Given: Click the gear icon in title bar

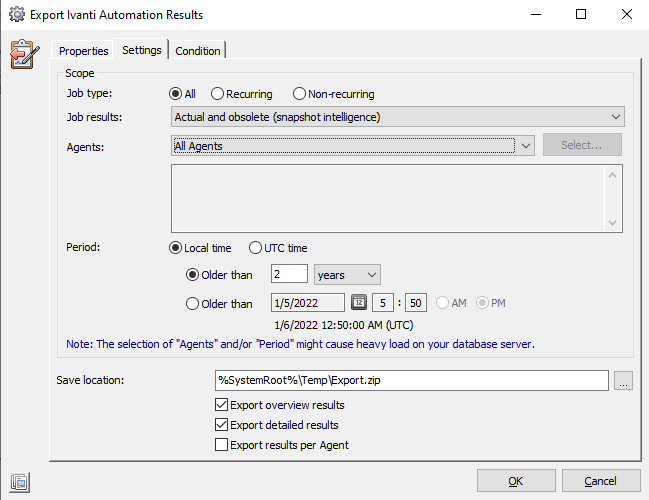Looking at the screenshot, I should pyautogui.click(x=17, y=15).
